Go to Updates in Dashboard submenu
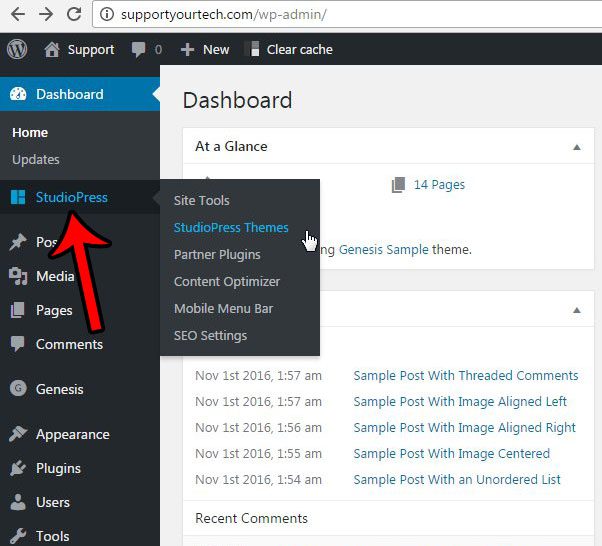 36,159
